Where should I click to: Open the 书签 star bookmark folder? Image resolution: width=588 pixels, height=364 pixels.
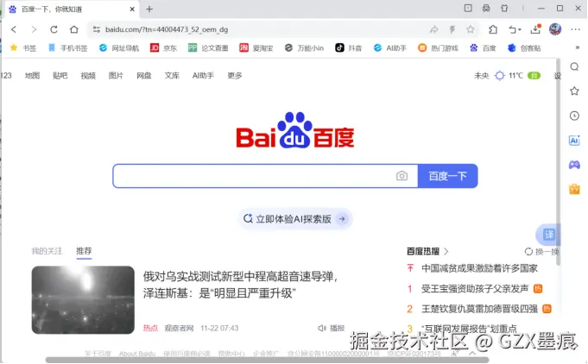23,48
